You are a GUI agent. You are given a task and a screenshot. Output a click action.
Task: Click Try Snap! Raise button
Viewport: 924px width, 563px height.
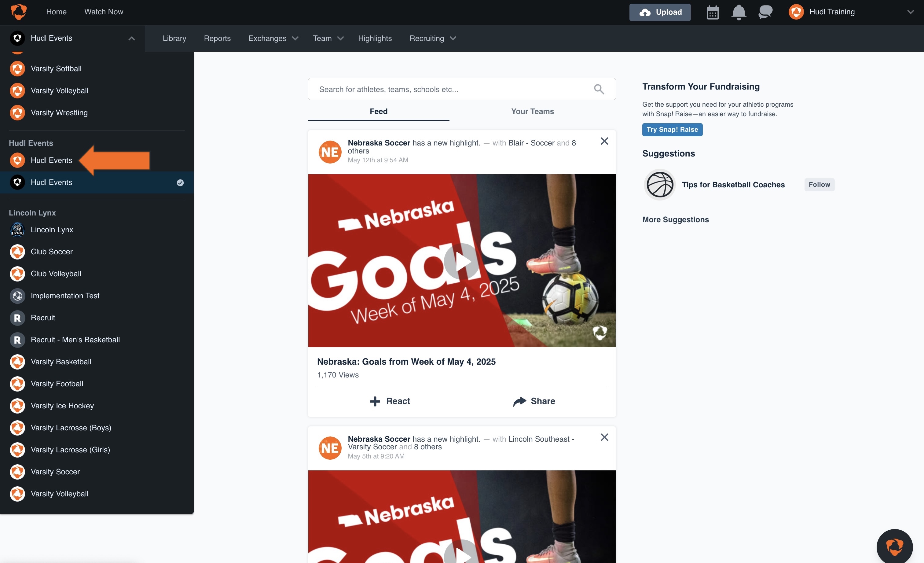tap(672, 130)
